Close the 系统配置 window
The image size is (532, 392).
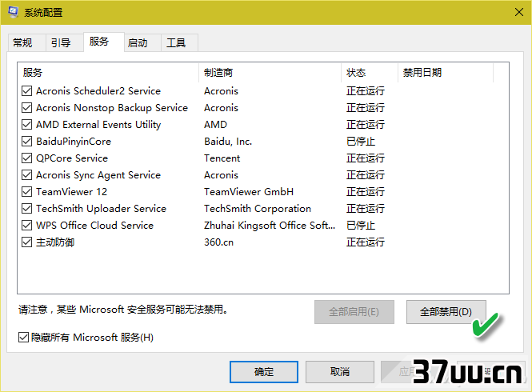point(518,13)
